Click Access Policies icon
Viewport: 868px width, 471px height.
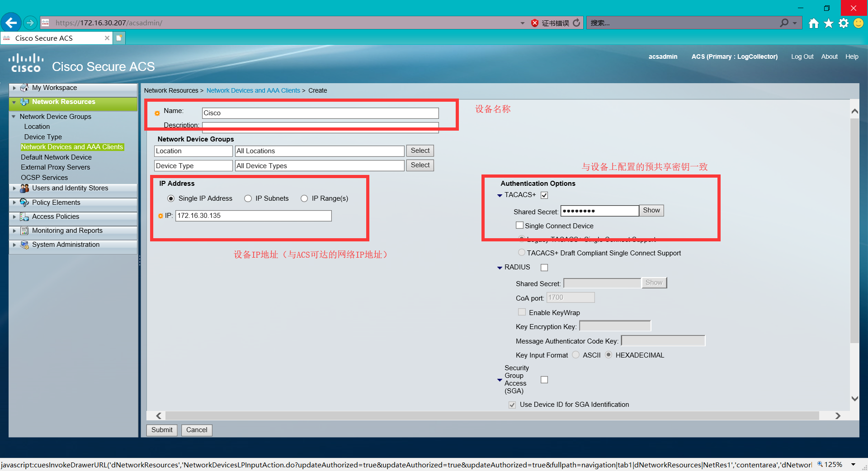(25, 217)
